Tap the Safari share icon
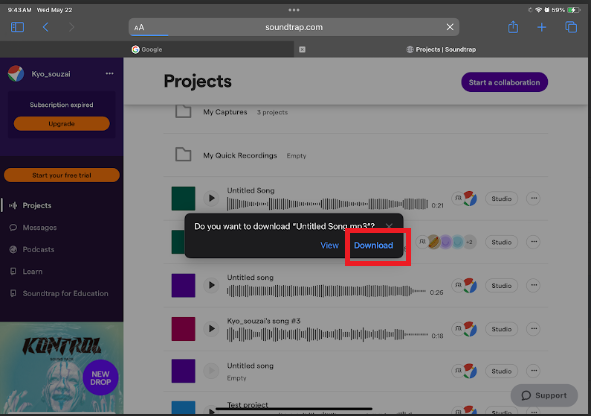 (513, 27)
